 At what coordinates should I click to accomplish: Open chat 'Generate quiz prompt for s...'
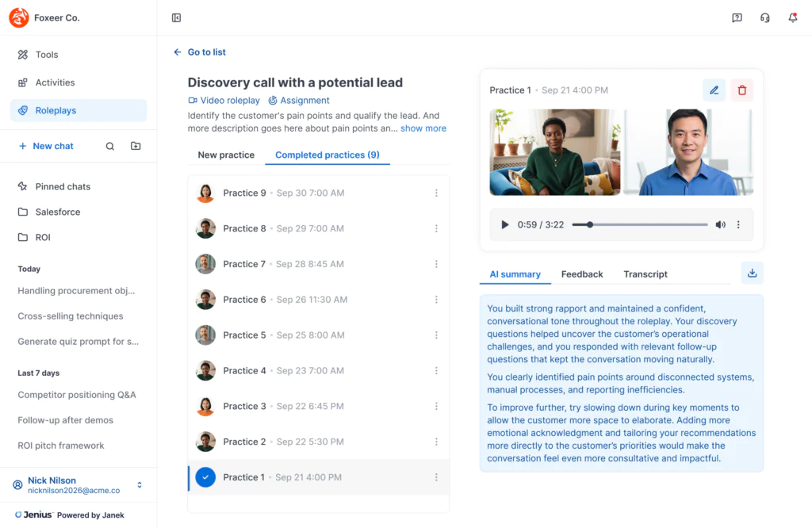tap(79, 341)
